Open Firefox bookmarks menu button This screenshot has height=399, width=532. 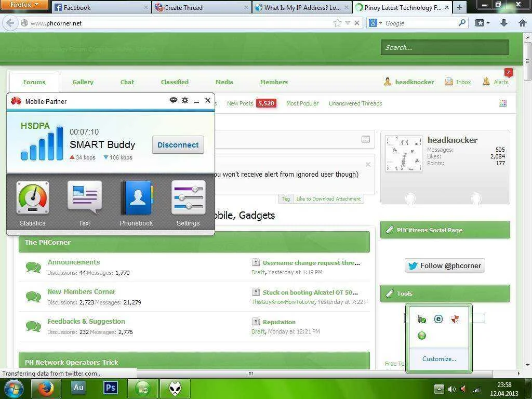(482, 23)
